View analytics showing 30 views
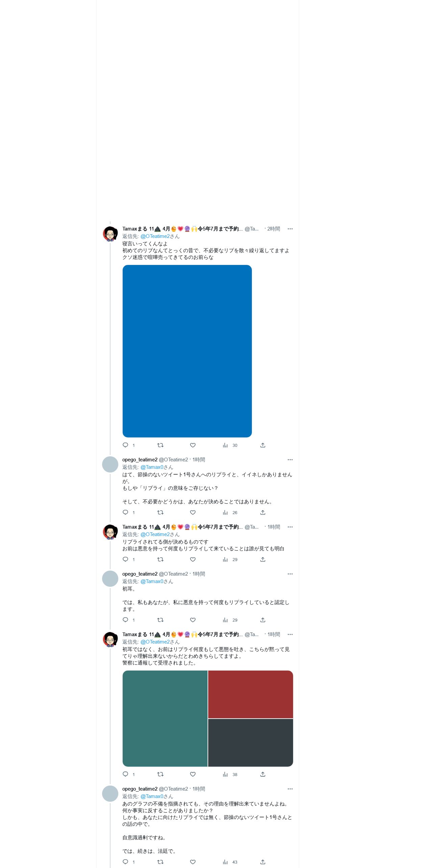 tap(230, 445)
